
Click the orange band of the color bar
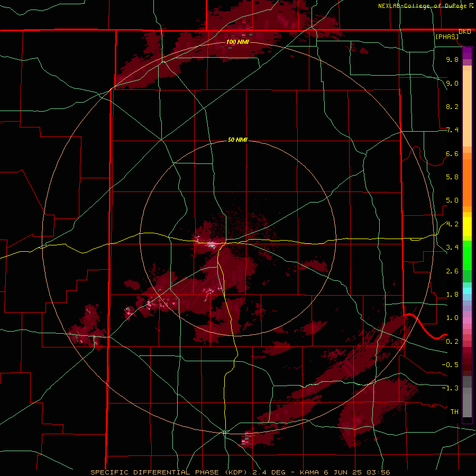pos(467,183)
